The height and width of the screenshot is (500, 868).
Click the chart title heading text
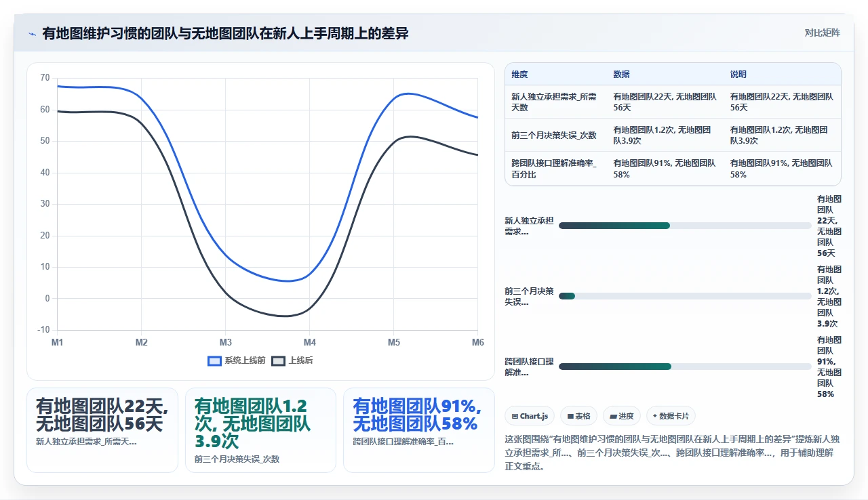(225, 33)
